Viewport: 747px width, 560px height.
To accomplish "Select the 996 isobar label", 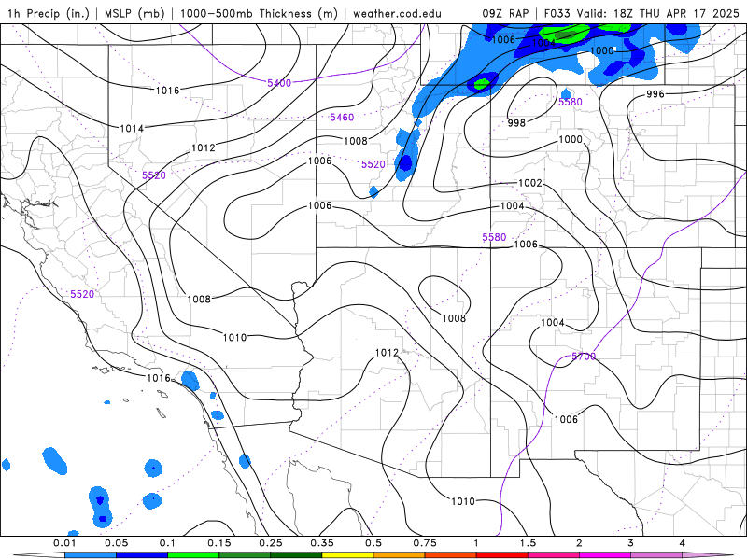I will tap(655, 94).
